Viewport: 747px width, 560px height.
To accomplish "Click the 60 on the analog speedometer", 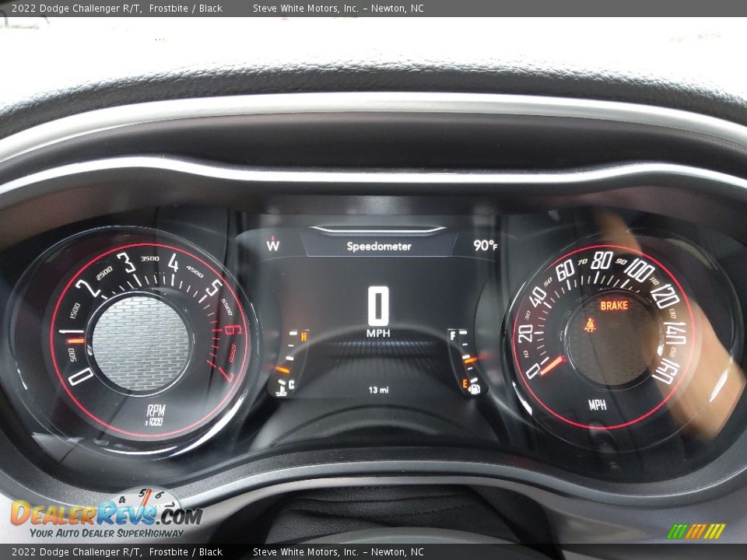I will (x=565, y=271).
